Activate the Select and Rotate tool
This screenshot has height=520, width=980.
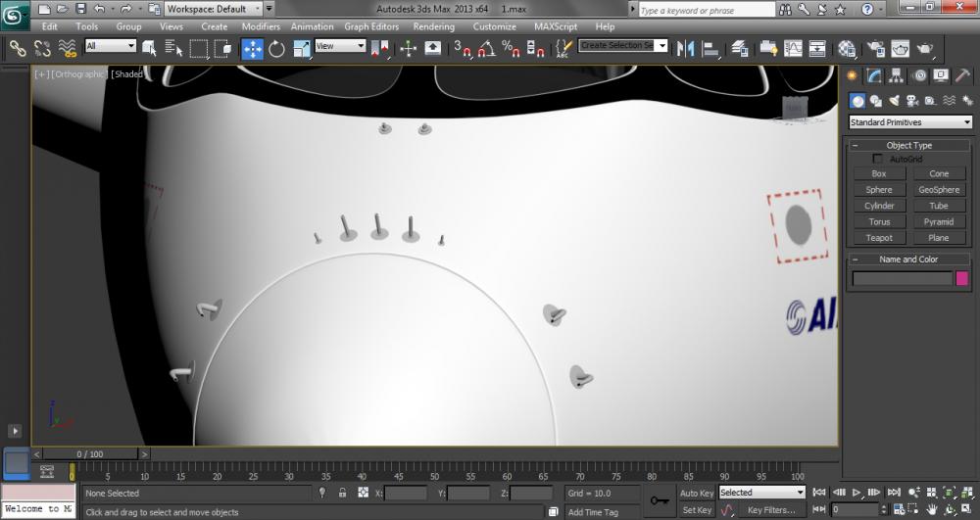[x=276, y=48]
